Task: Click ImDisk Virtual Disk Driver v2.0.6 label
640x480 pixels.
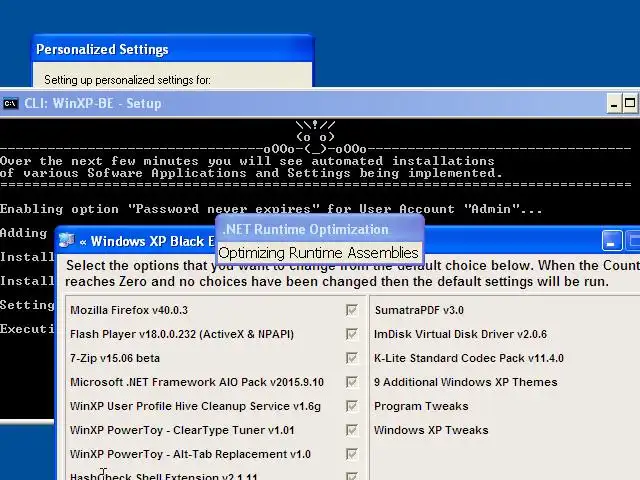Action: pyautogui.click(x=460, y=334)
